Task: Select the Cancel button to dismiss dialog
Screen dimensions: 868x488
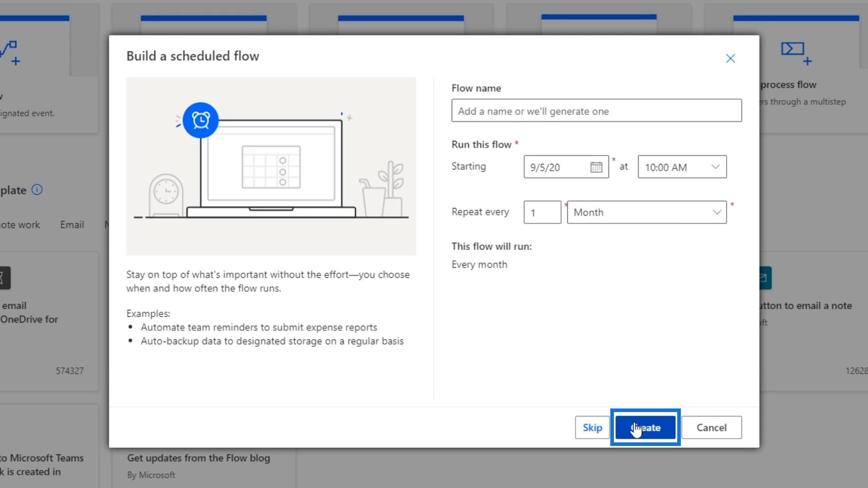Action: [x=711, y=427]
